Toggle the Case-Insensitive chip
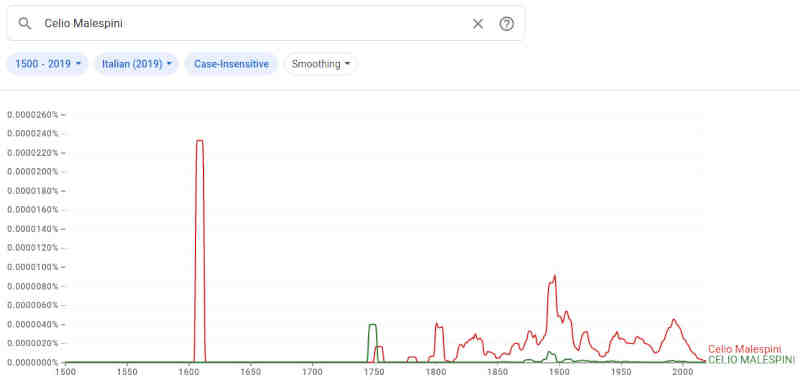 point(231,64)
